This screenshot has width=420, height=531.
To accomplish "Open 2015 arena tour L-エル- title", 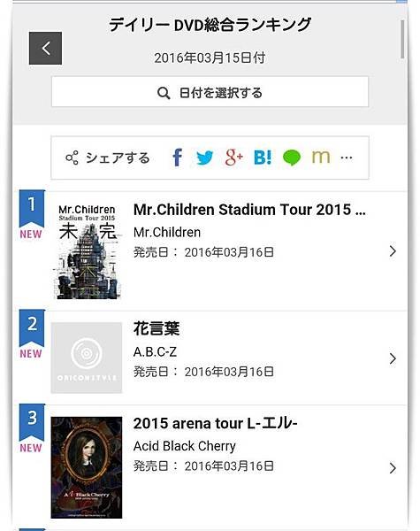I will tap(215, 423).
